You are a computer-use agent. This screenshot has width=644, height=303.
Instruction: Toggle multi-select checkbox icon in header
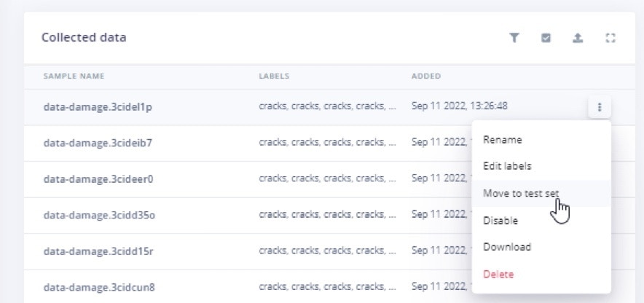546,38
